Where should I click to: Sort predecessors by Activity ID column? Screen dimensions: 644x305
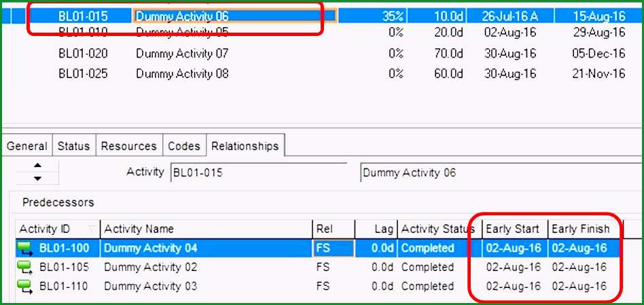click(x=58, y=229)
